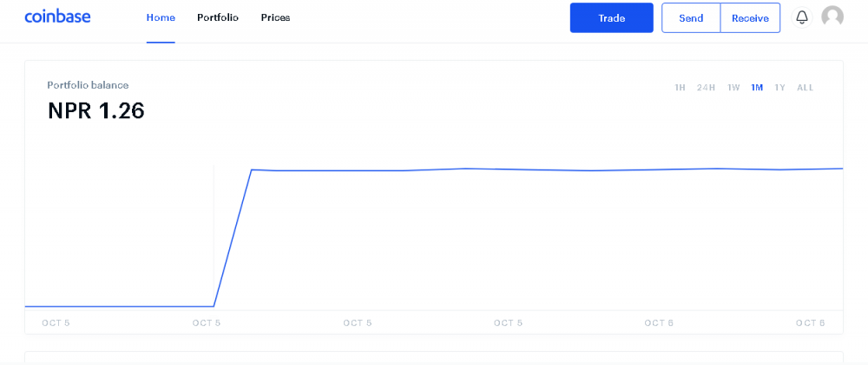Click the Send button
Viewport: 868px width, 365px height.
click(691, 18)
